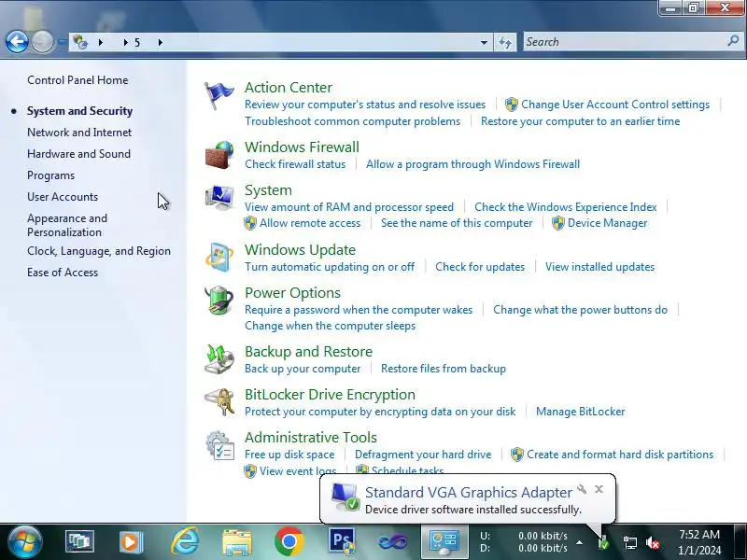747x560 pixels.
Task: Open the Windows Start orb
Action: pos(25,541)
